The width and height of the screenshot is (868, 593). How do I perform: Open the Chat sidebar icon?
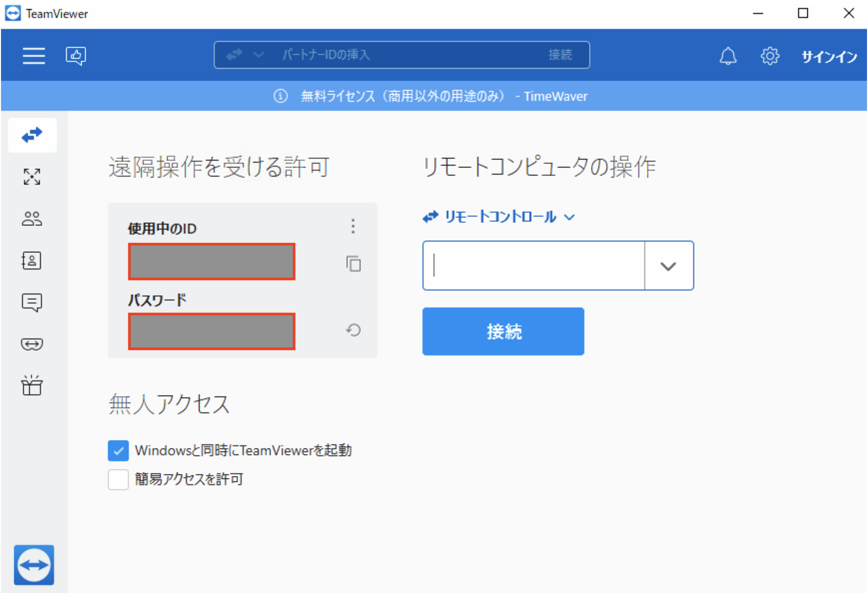pos(32,302)
